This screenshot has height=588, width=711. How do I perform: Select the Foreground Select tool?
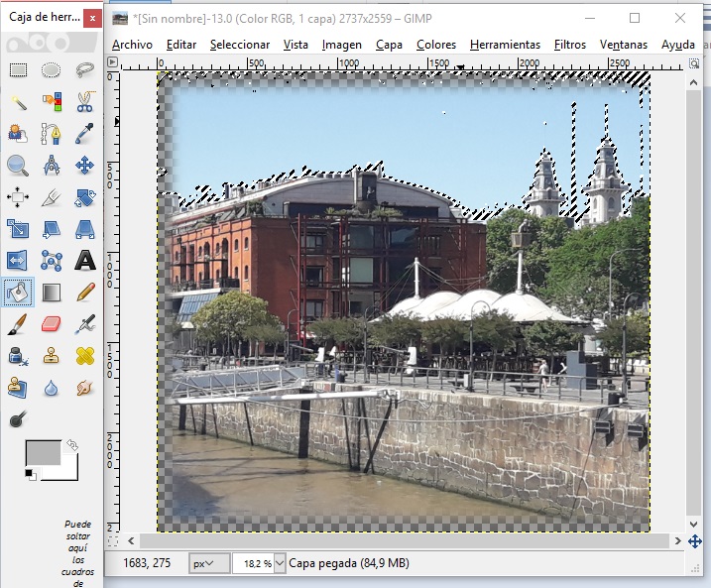pos(18,134)
